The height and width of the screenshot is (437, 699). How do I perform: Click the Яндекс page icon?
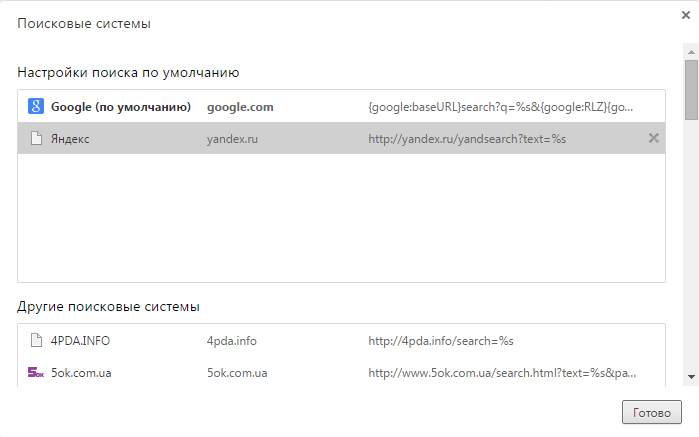click(35, 139)
